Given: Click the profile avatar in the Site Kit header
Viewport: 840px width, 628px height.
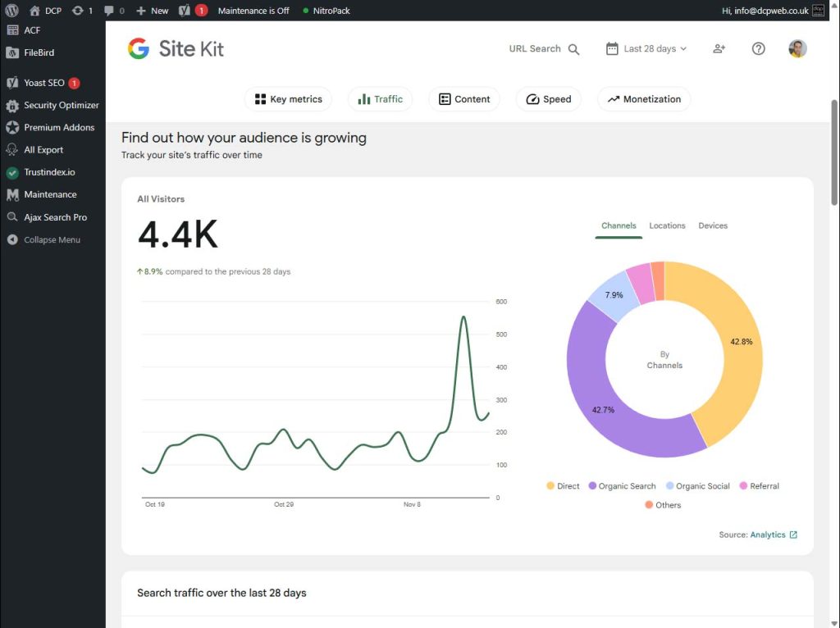Looking at the screenshot, I should [x=797, y=48].
